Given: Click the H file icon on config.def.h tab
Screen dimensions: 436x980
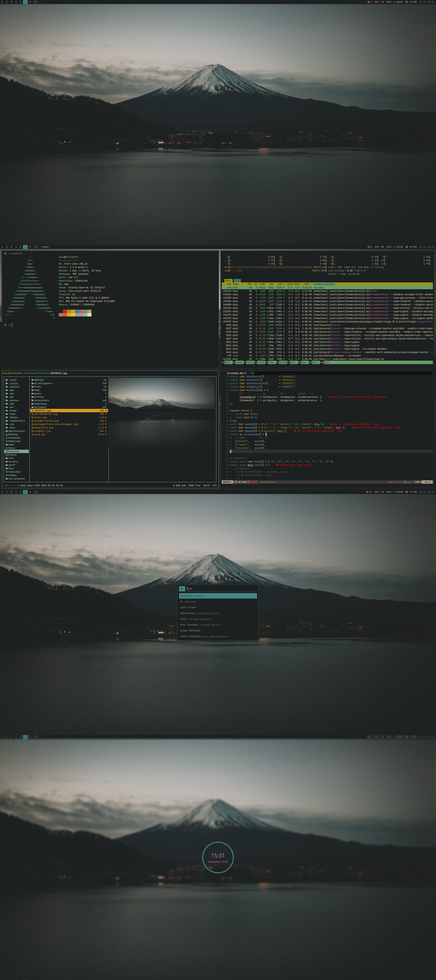Looking at the screenshot, I should tap(228, 373).
